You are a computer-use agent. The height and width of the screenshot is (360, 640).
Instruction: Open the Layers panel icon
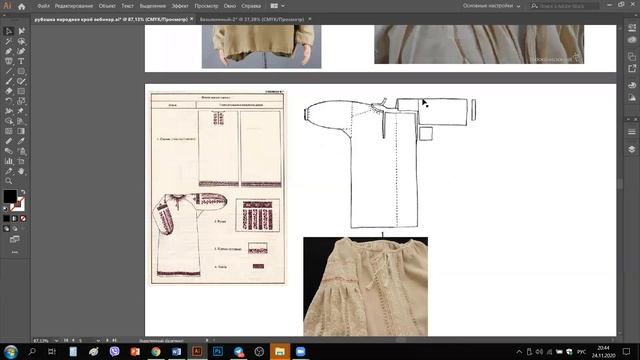pos(632,149)
